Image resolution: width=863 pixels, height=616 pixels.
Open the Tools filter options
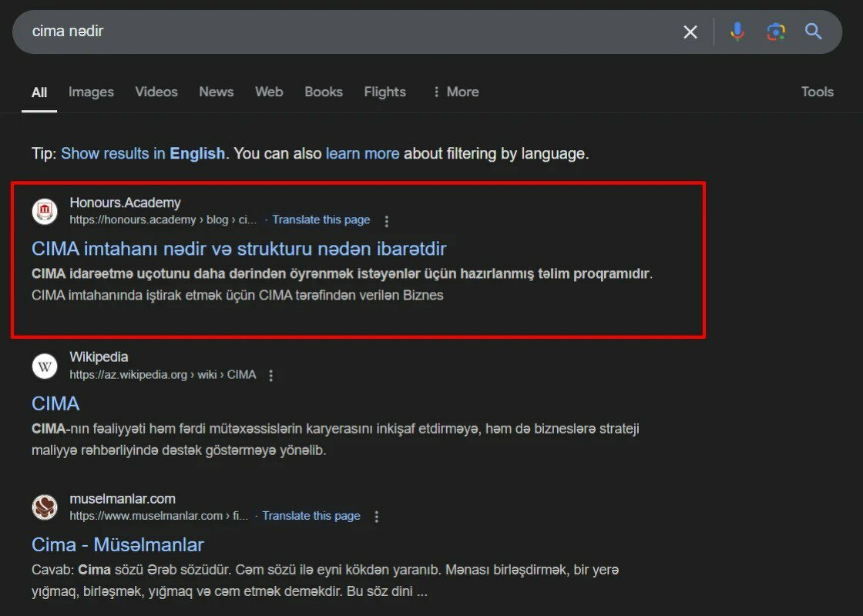click(x=817, y=92)
